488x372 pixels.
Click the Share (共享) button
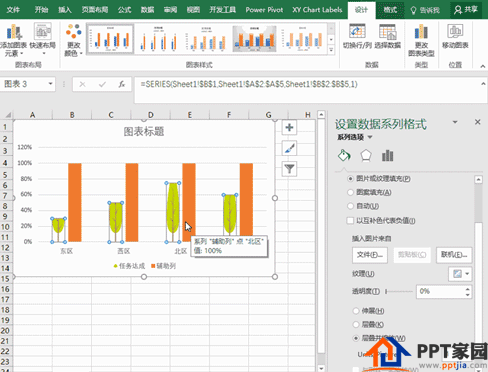pyautogui.click(x=466, y=10)
